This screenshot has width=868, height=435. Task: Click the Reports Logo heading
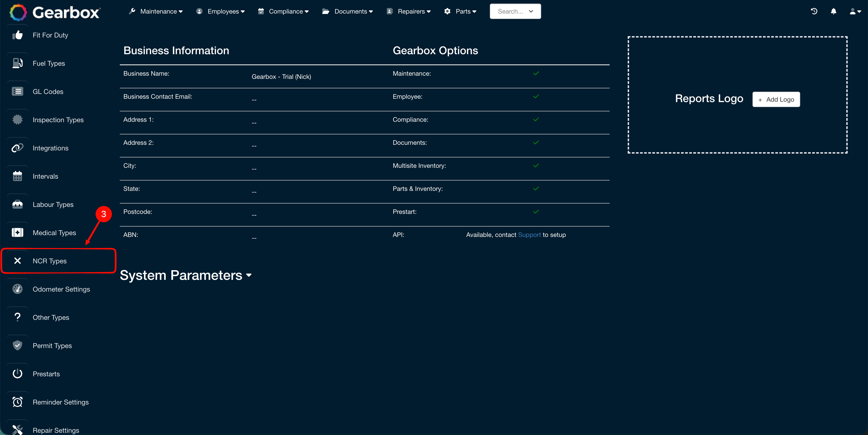[x=709, y=99]
